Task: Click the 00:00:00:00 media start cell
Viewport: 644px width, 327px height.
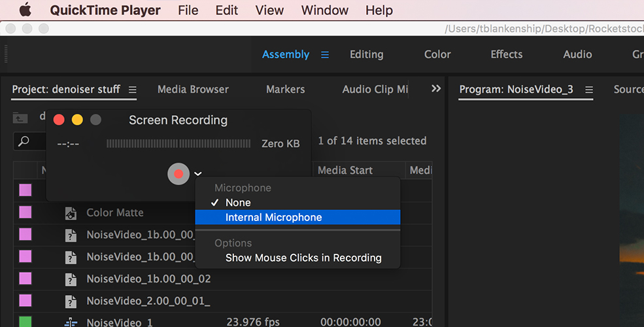Action: tap(350, 322)
